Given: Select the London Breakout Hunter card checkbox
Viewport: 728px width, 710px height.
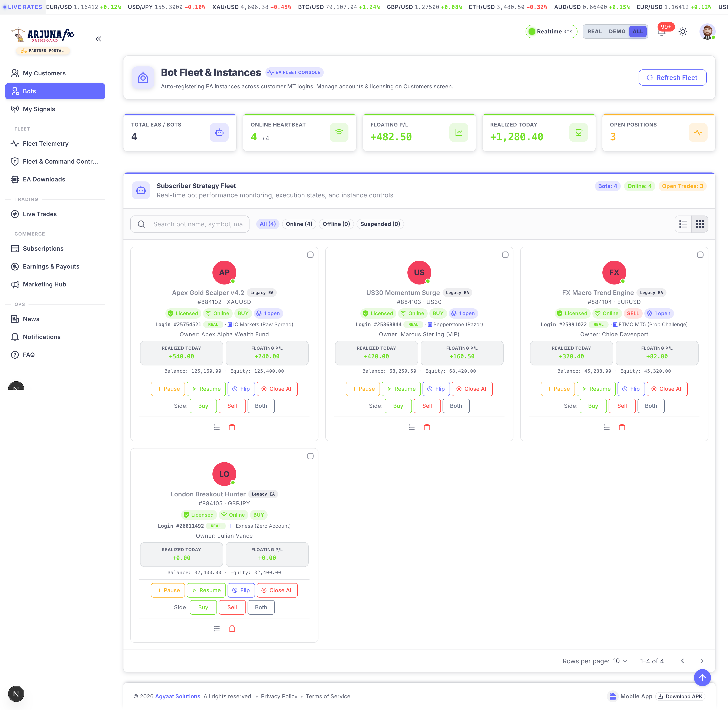Looking at the screenshot, I should click(x=310, y=456).
